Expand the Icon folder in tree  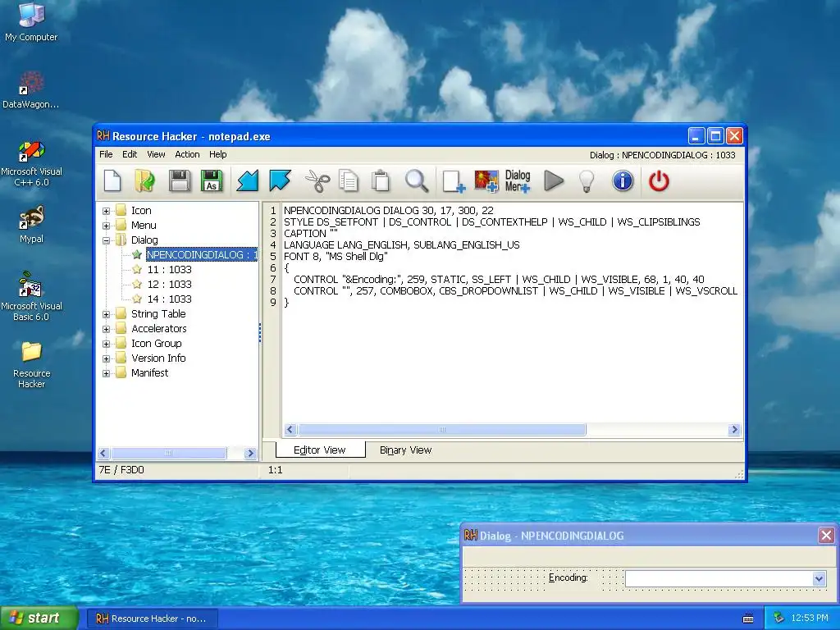[106, 211]
